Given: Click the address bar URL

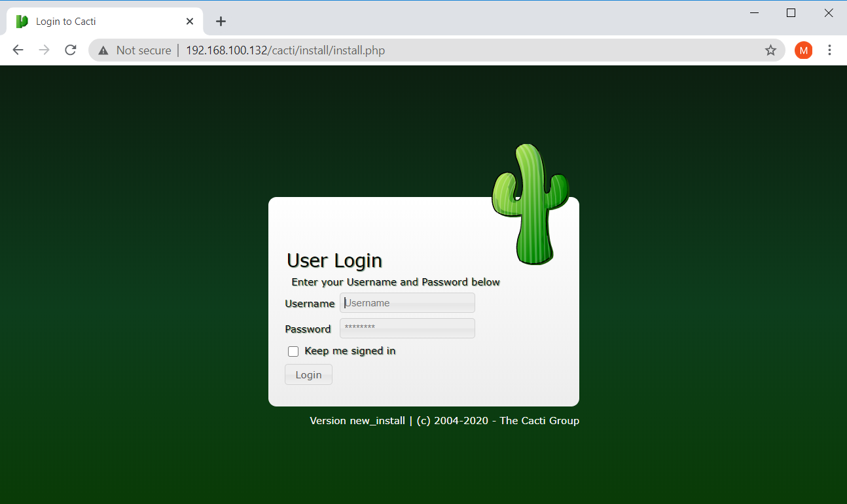Looking at the screenshot, I should [285, 50].
